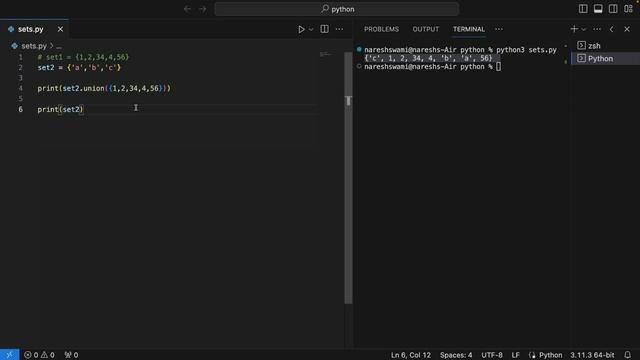Image resolution: width=640 pixels, height=360 pixels.
Task: Create a new terminal with plus
Action: click(x=574, y=29)
